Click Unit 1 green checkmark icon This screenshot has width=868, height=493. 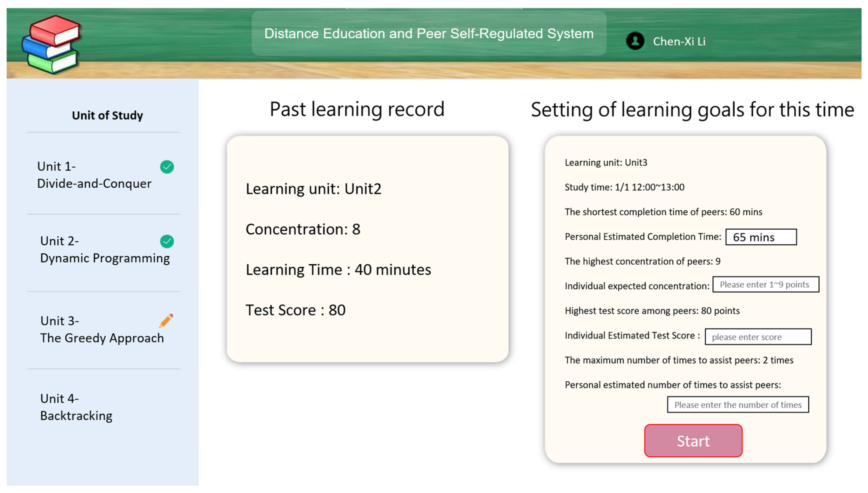tap(167, 167)
